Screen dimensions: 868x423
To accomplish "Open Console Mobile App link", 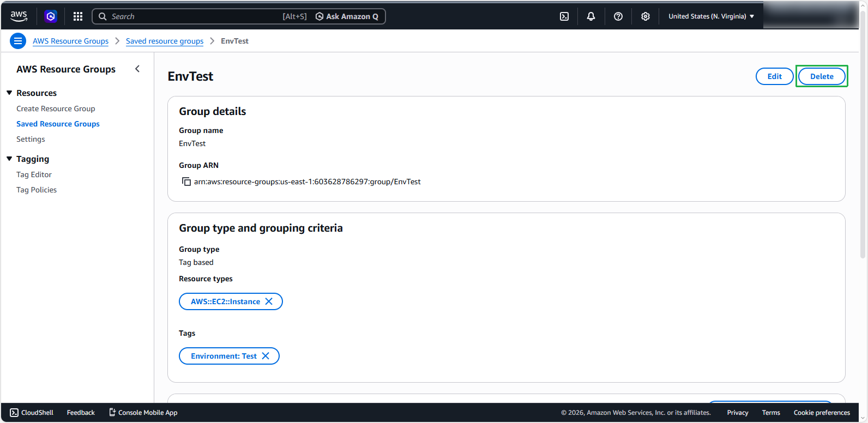I will click(x=143, y=413).
